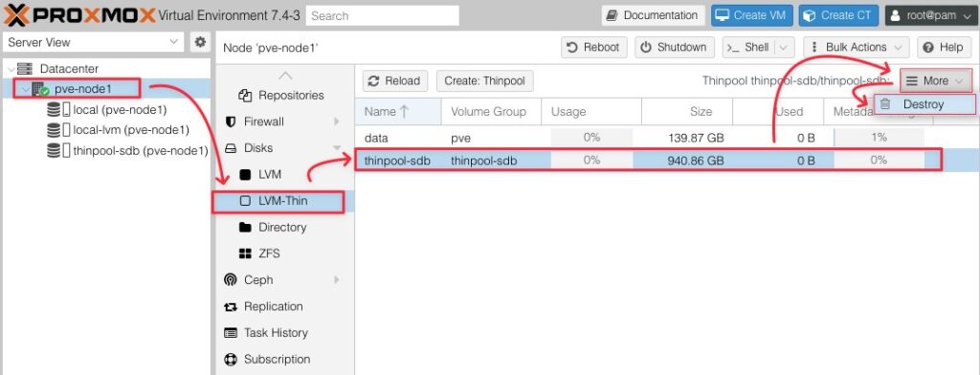Click the Create VM button
The height and width of the screenshot is (375, 980).
[x=752, y=15]
